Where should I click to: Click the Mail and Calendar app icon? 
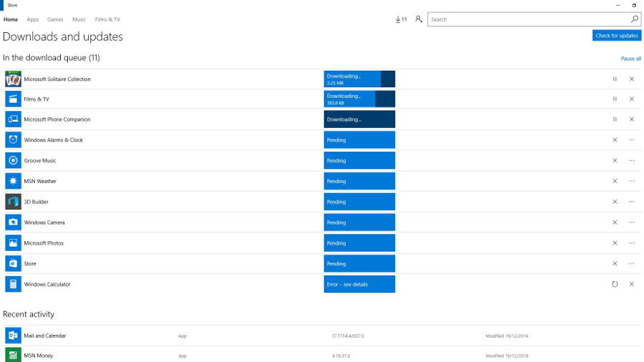coord(13,336)
